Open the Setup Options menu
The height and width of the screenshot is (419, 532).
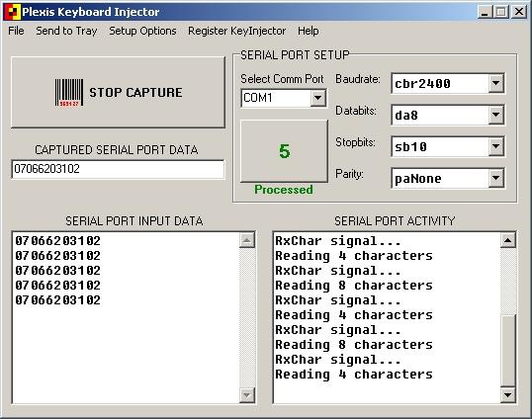[142, 31]
